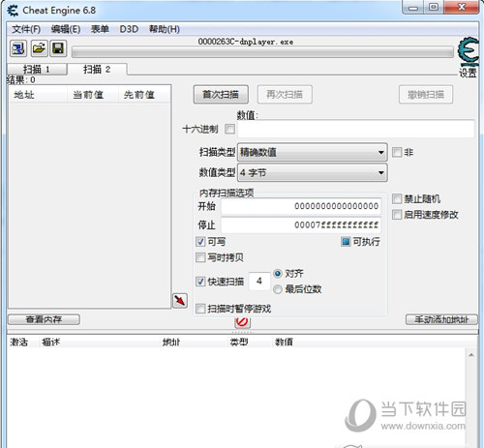Screen dimensions: 484x448
Task: Switch to the 扫描 1 tab
Action: pos(37,70)
